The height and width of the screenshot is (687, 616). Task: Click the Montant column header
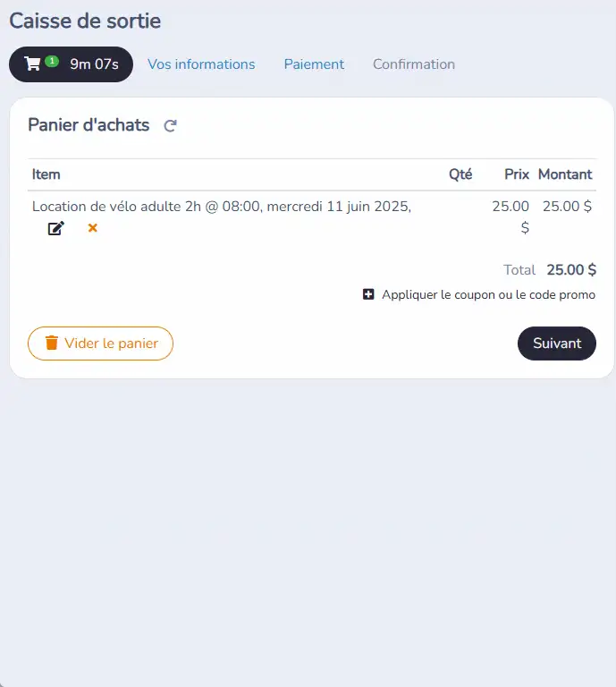tap(565, 174)
